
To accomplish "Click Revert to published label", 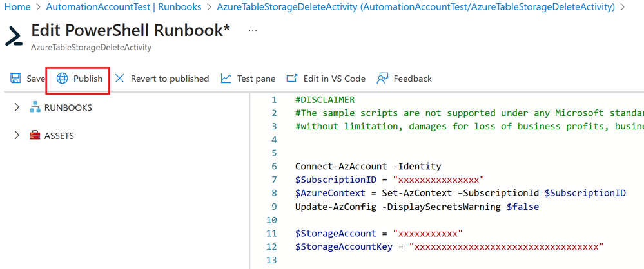I will pyautogui.click(x=170, y=79).
